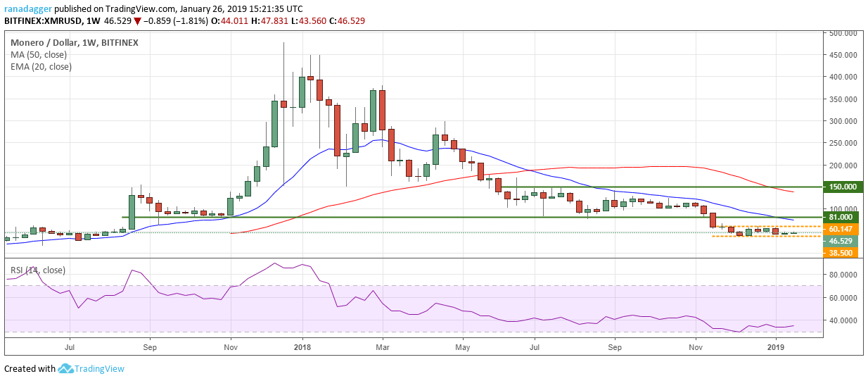
Task: Open the MA (50, close) indicator legend
Action: pyautogui.click(x=39, y=55)
